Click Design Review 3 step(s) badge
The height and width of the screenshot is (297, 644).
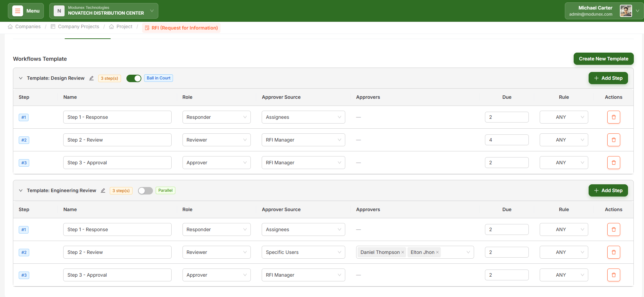pyautogui.click(x=109, y=78)
